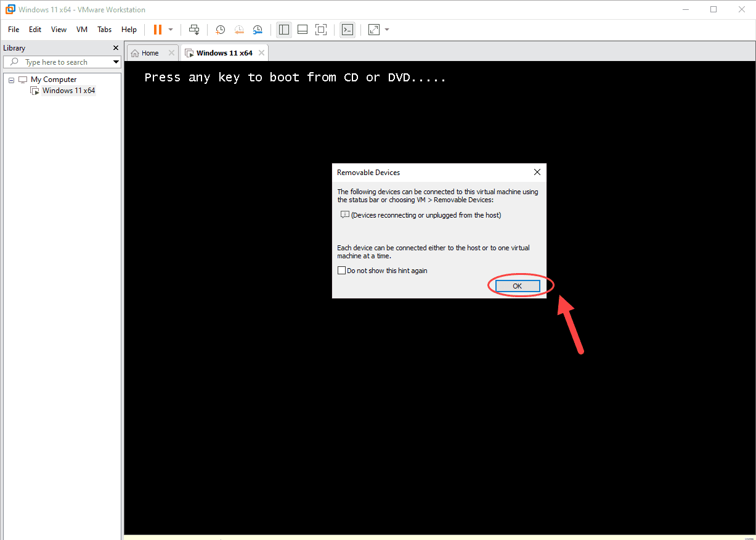Close the Removable Devices dialog
Viewport: 756px width, 540px height.
pos(537,173)
